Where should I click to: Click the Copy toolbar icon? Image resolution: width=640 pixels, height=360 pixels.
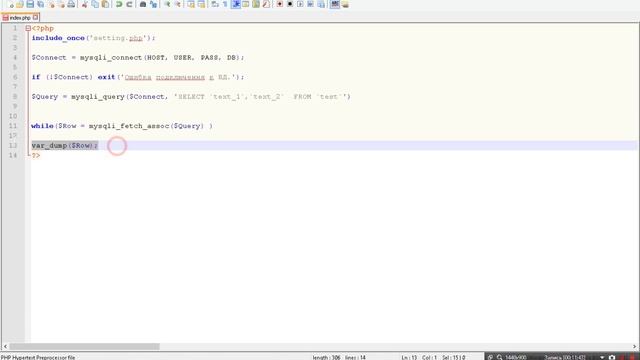pos(95,4)
